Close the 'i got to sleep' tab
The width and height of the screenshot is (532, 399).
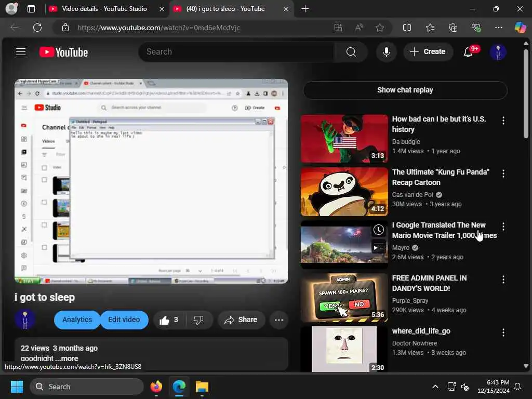[x=286, y=9]
